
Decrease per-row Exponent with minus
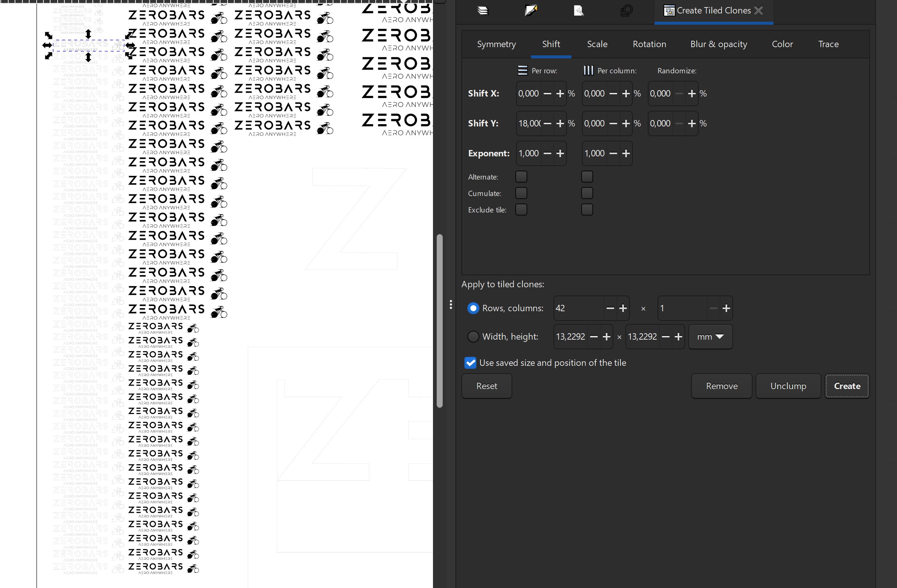547,153
